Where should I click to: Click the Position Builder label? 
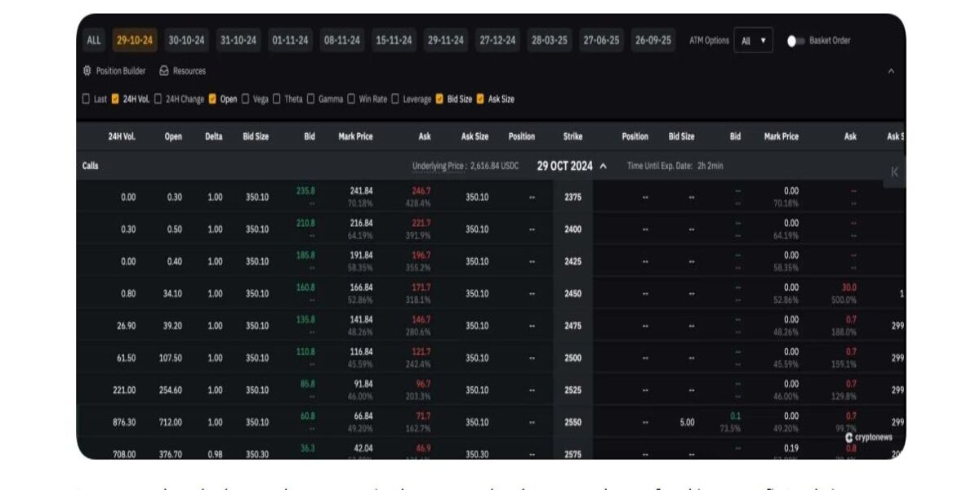click(121, 71)
